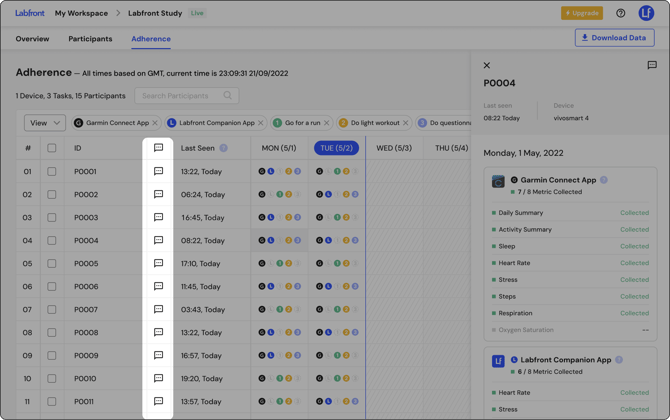The image size is (670, 420).
Task: Select the TUE (5/2) date column header
Action: pos(336,148)
